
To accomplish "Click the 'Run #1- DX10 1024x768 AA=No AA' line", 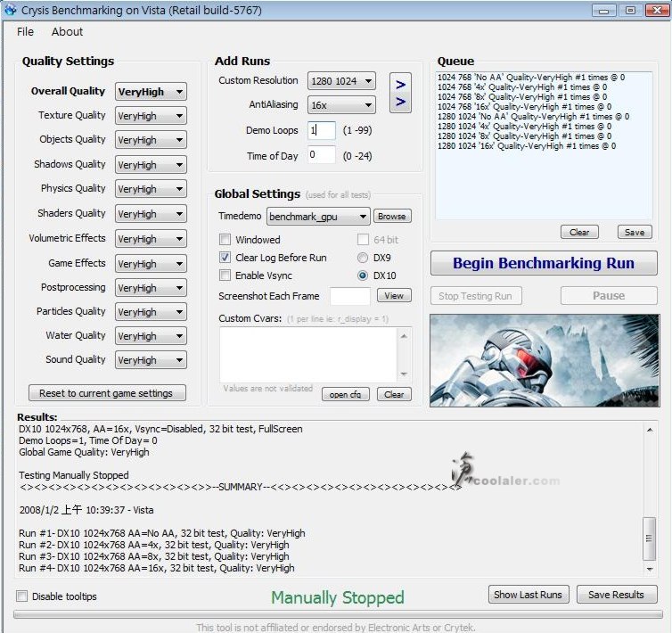I will click(162, 533).
